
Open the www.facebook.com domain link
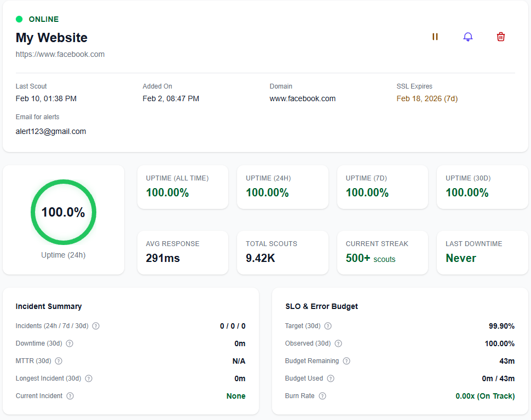pos(303,98)
